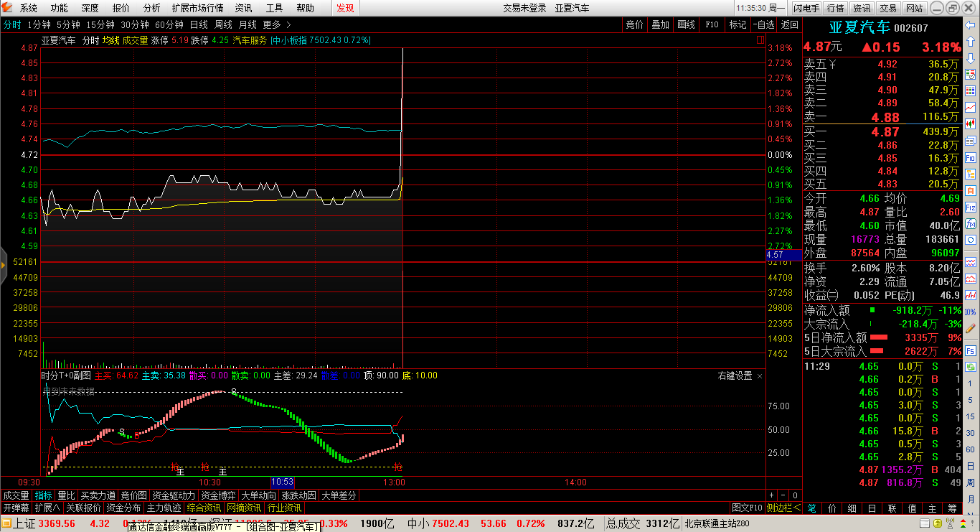Select the 资金驱动力 indicator tab
Viewport: 980px width, 532px height.
point(172,495)
